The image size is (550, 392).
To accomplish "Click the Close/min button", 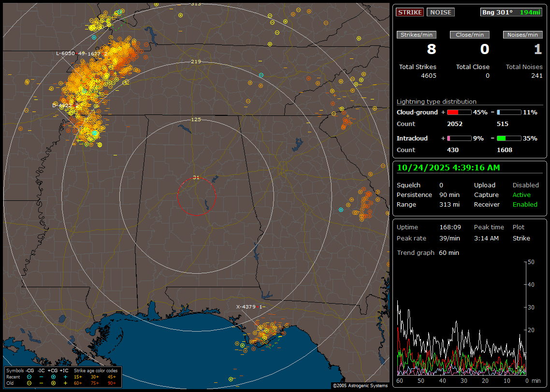I will click(470, 35).
